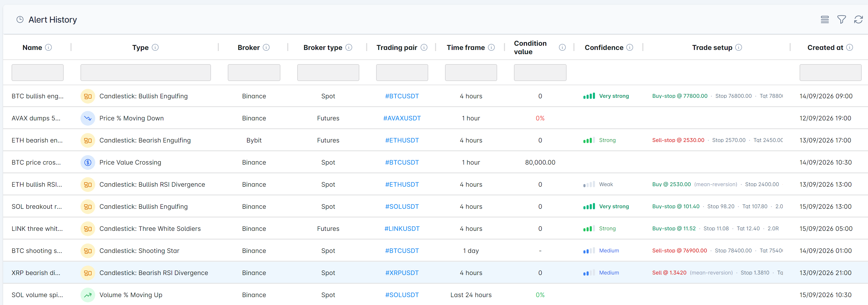Focus the Trading pair filter input
Screen dimensions: 868x305
click(x=402, y=72)
